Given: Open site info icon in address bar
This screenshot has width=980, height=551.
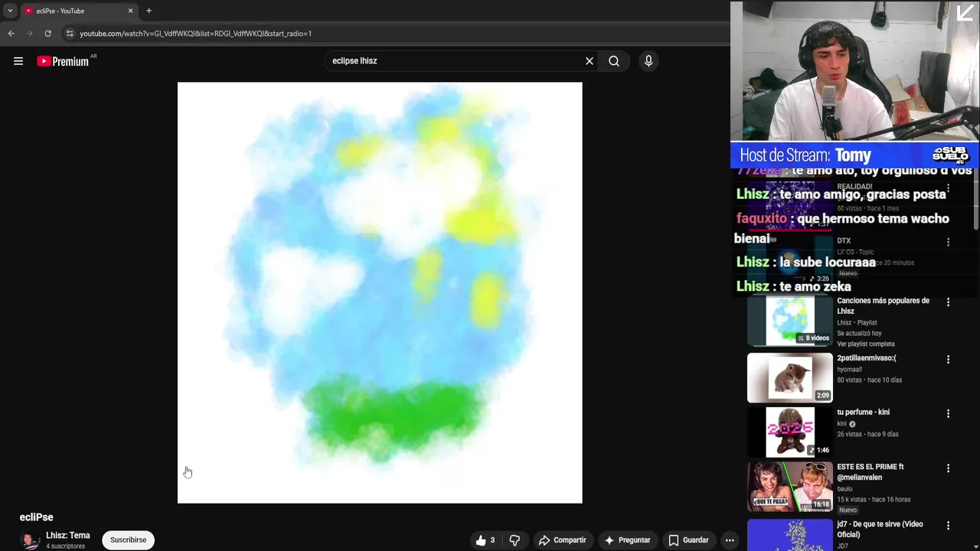Looking at the screenshot, I should [x=70, y=34].
